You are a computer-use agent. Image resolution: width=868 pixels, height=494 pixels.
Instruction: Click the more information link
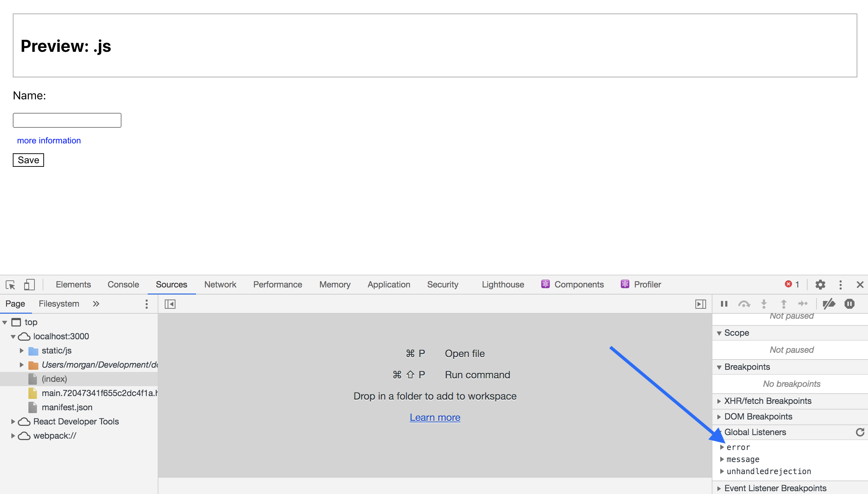tap(49, 140)
